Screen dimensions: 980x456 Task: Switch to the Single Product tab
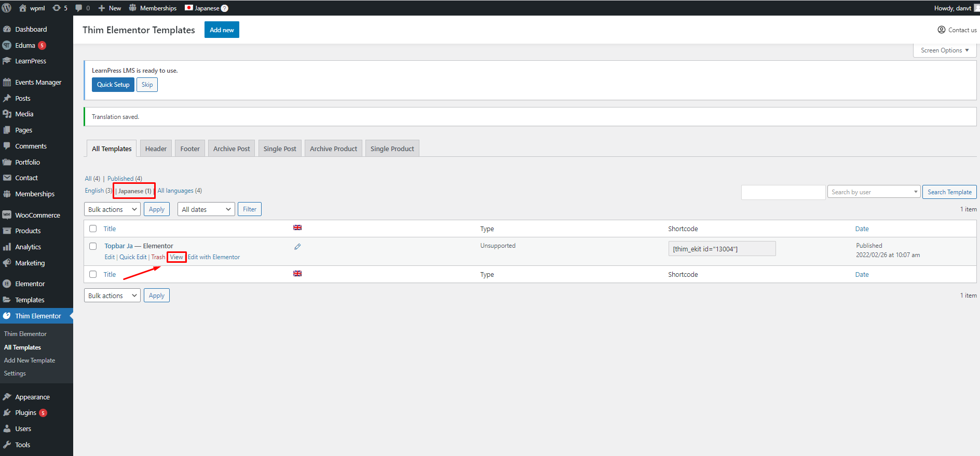[x=392, y=149]
